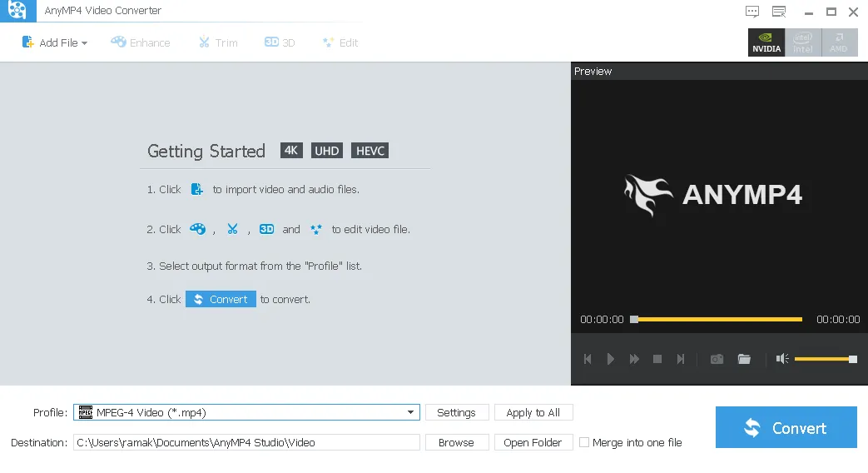Click the Browse destination button
Image resolution: width=868 pixels, height=473 pixels.
pyautogui.click(x=456, y=442)
